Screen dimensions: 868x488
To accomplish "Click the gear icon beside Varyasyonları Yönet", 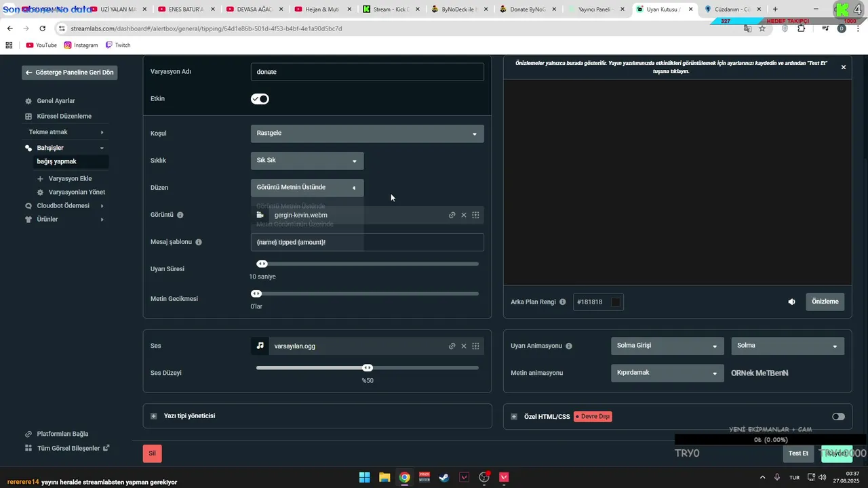I will [40, 192].
